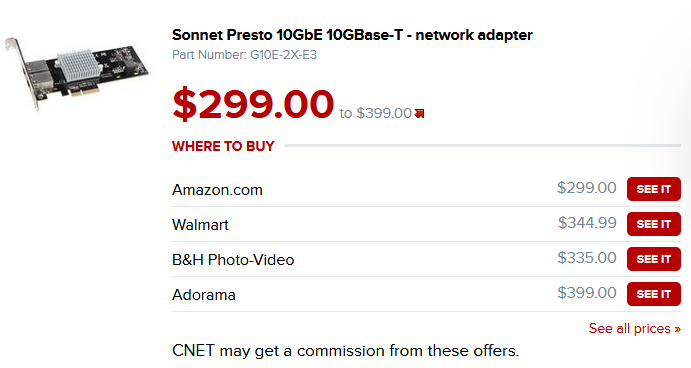The width and height of the screenshot is (691, 368).
Task: Click the large red $299.00 price
Action: point(253,104)
